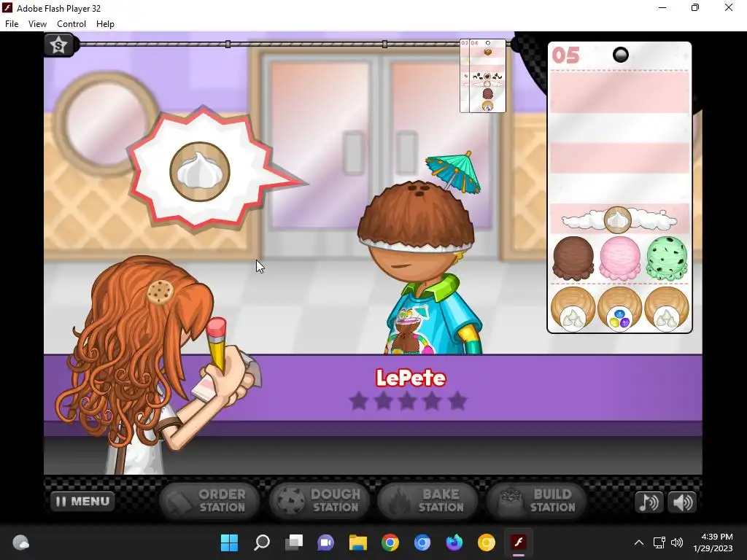Click the whipped cream topping on ticket 05
The height and width of the screenshot is (560, 747).
tap(619, 220)
